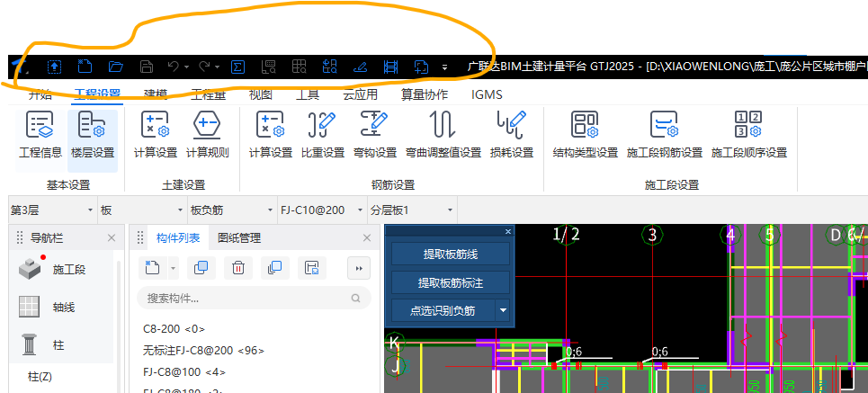Redo the action with the forward curved arrow

204,67
